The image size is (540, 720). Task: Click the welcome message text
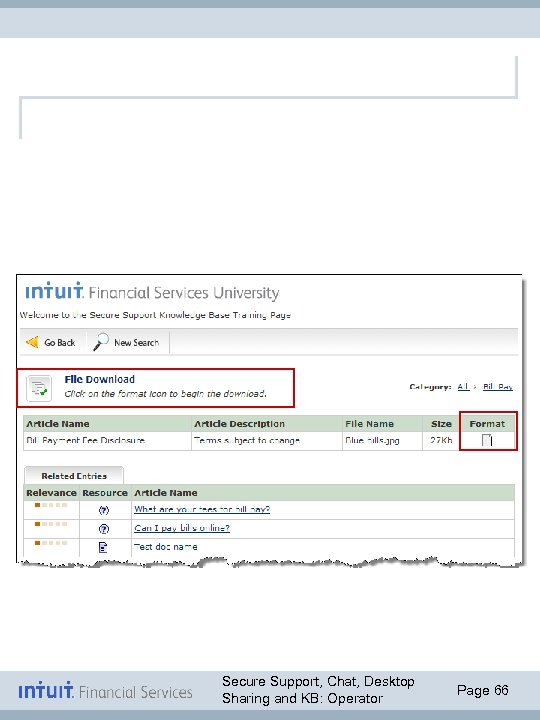(155, 315)
